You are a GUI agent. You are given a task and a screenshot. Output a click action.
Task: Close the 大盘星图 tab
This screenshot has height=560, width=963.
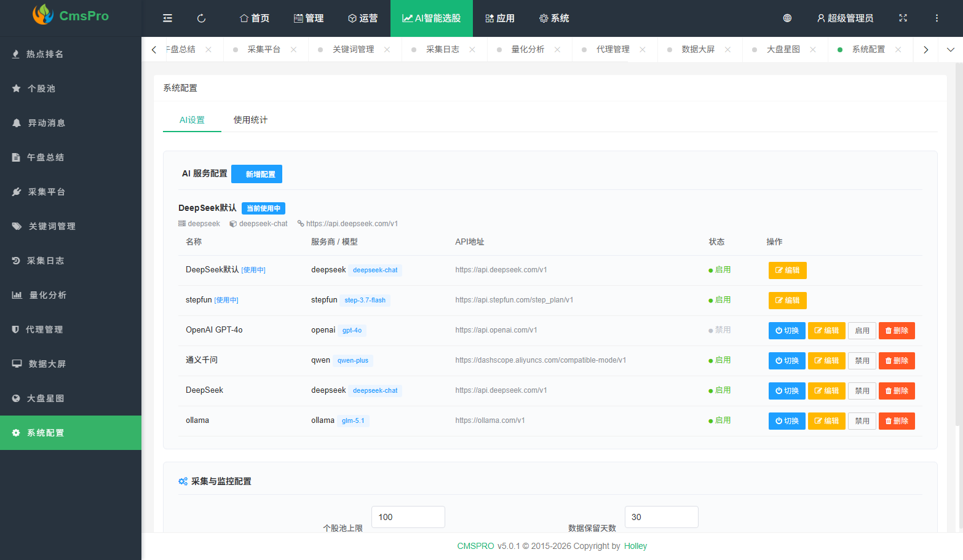click(x=812, y=50)
